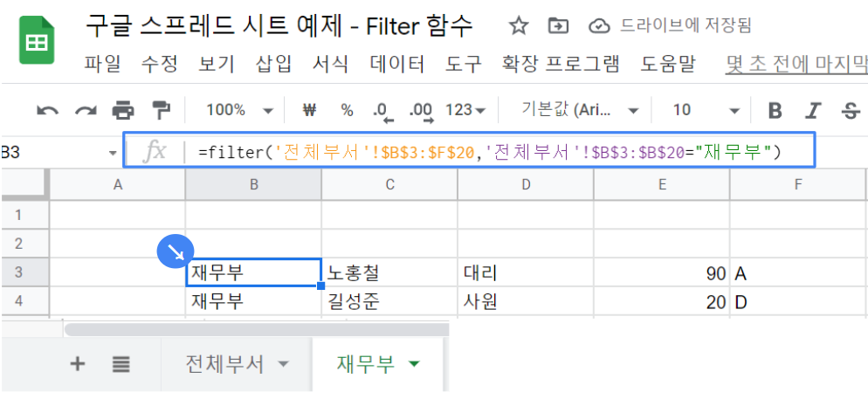Open the 123 more formats dropdown
The image size is (868, 399).
465,110
